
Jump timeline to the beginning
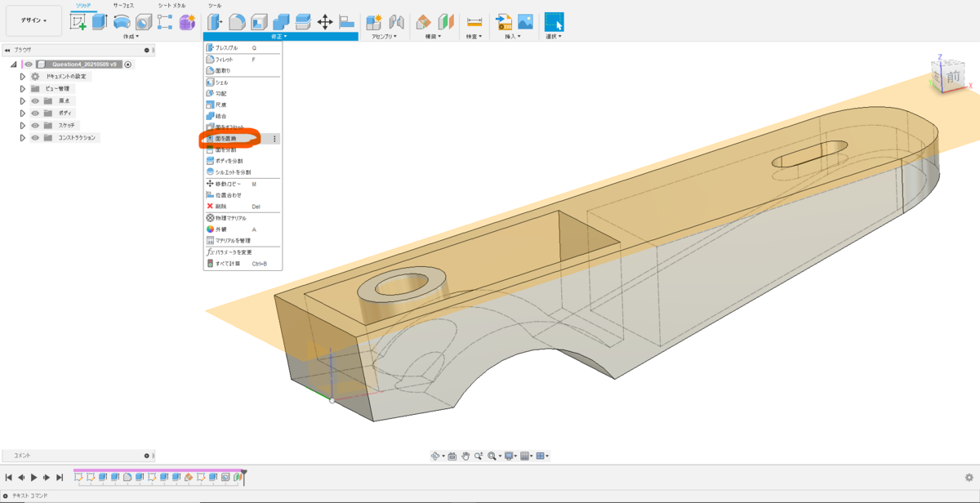pos(8,478)
